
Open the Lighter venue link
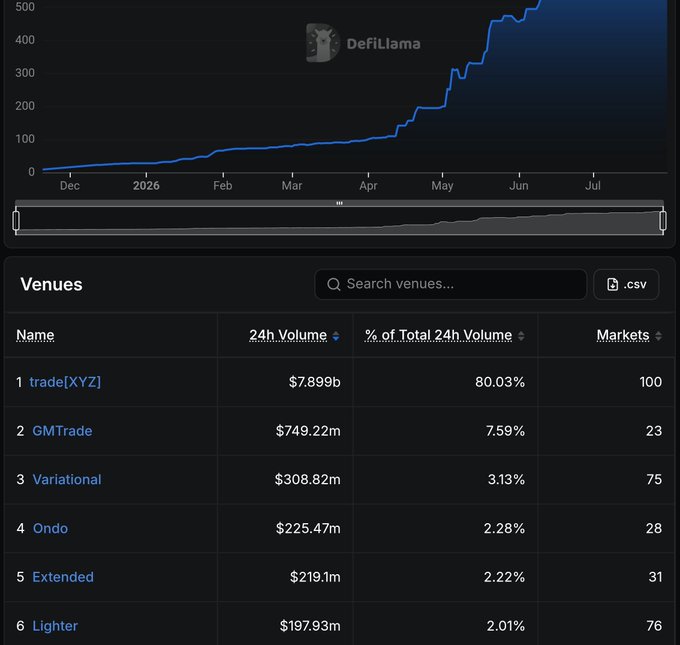coord(55,626)
